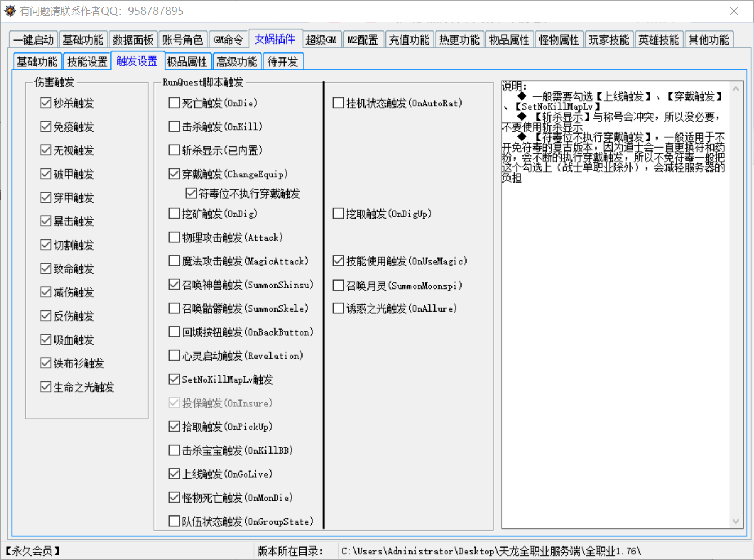Enable 斩杀显示(已内置) checkbox

(x=216, y=150)
